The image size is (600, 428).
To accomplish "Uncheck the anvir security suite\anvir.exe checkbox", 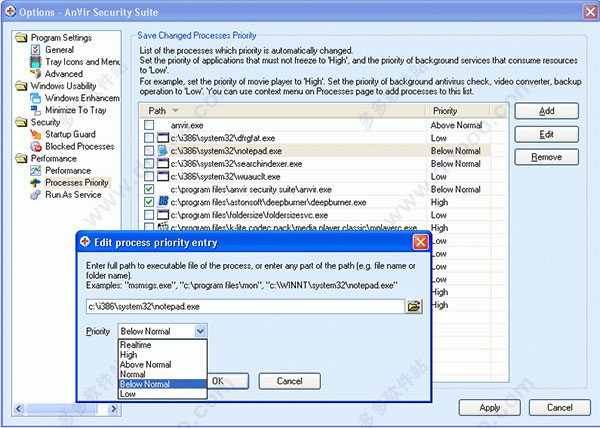I will pos(149,189).
